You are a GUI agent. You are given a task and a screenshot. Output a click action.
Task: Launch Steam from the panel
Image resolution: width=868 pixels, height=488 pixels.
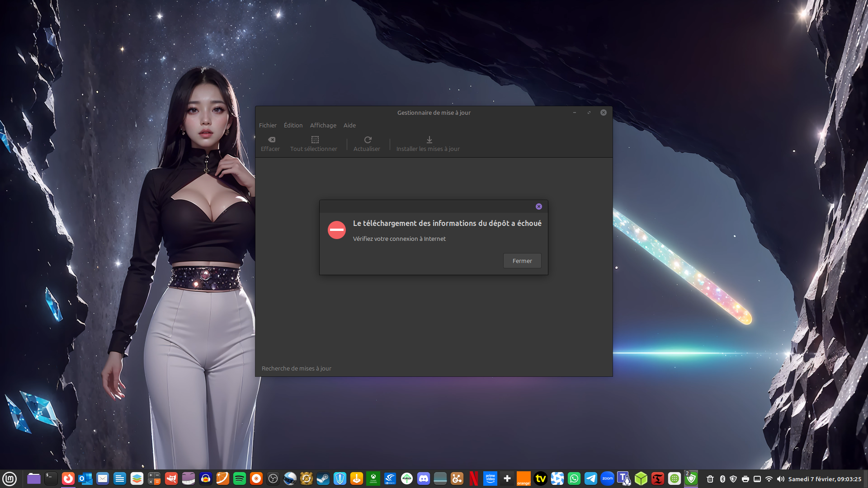pyautogui.click(x=323, y=479)
